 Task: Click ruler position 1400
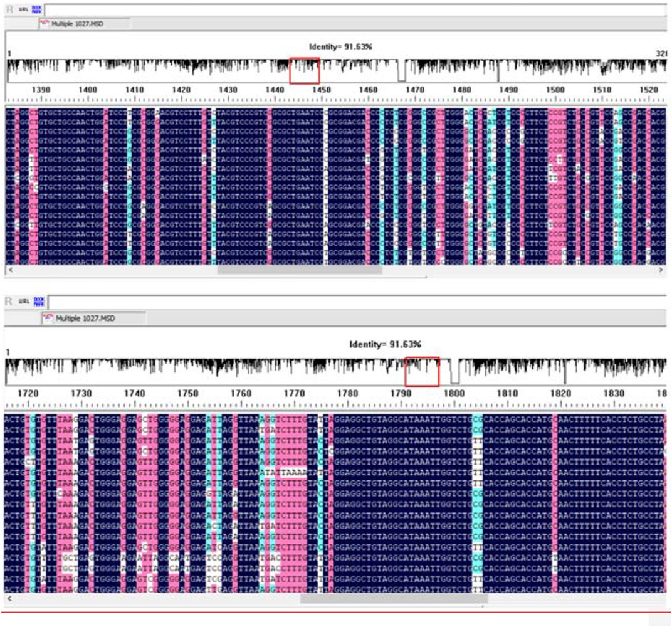click(87, 90)
